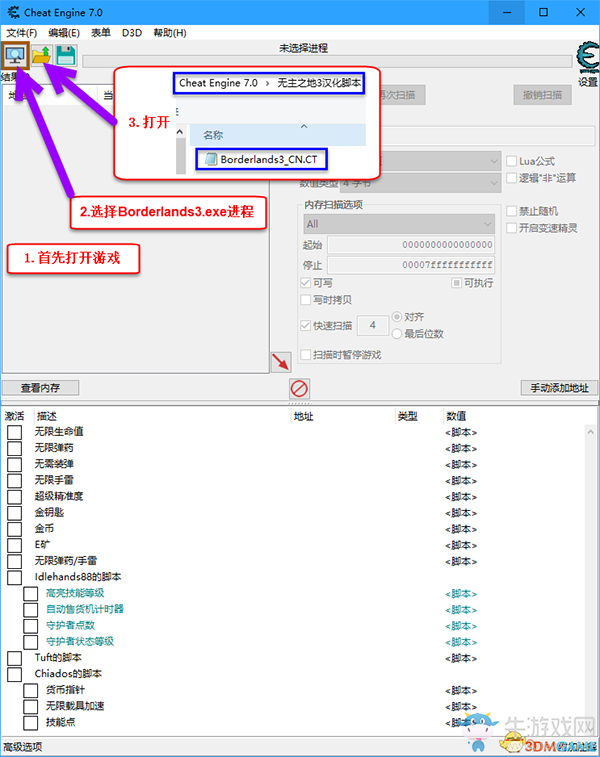The image size is (600, 757).
Task: Click 手动添加地址 button
Action: (559, 388)
